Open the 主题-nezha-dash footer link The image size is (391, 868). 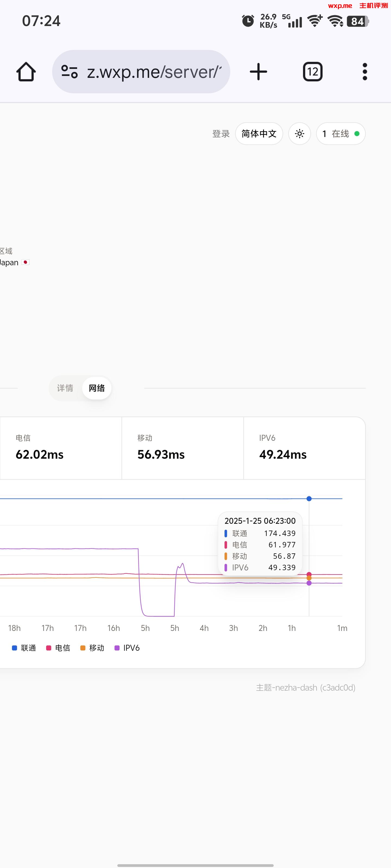click(306, 687)
